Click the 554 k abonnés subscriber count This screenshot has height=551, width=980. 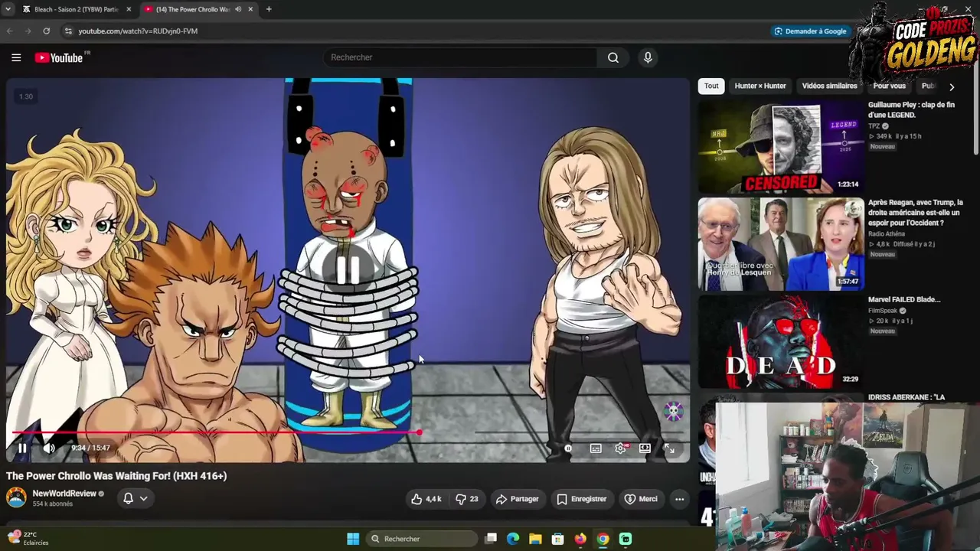tap(52, 504)
